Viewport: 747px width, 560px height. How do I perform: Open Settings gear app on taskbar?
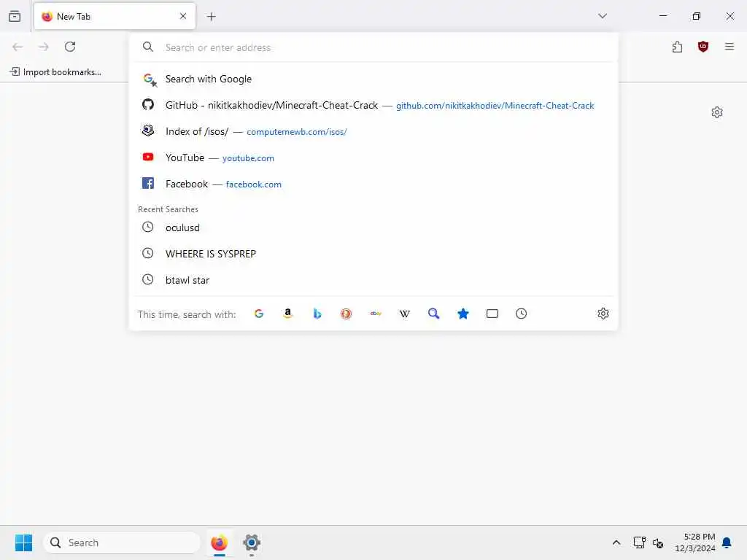click(x=252, y=542)
